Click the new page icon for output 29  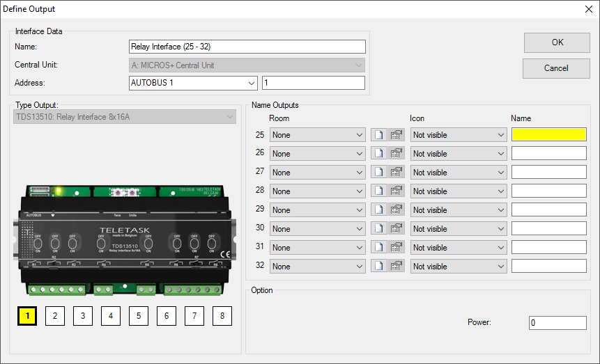[379, 210]
